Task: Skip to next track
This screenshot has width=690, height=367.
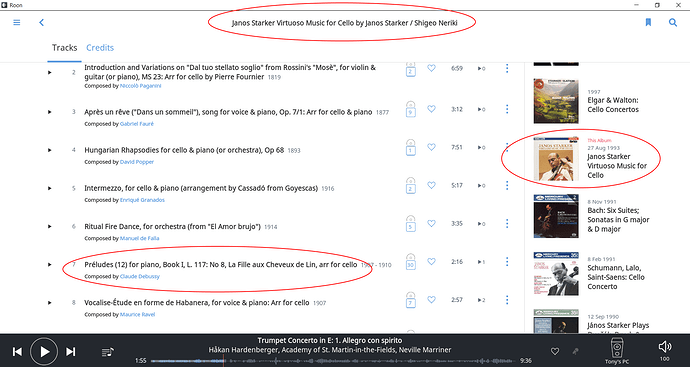Action: (70, 351)
